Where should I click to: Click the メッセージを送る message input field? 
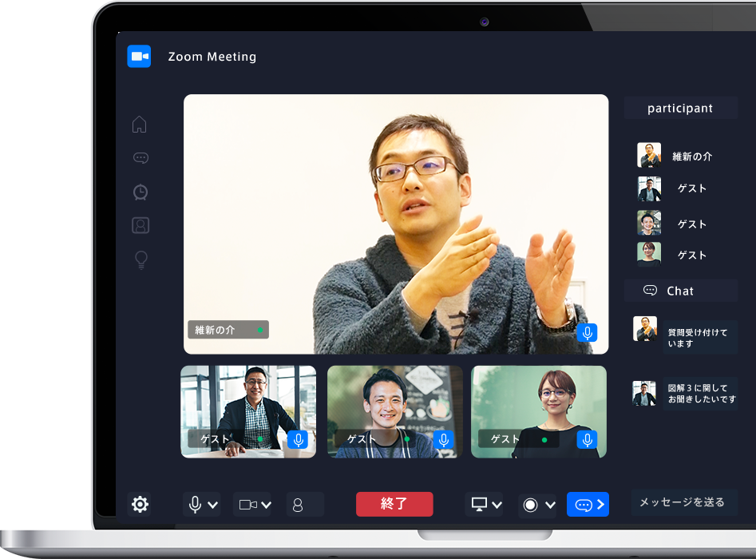coord(683,502)
